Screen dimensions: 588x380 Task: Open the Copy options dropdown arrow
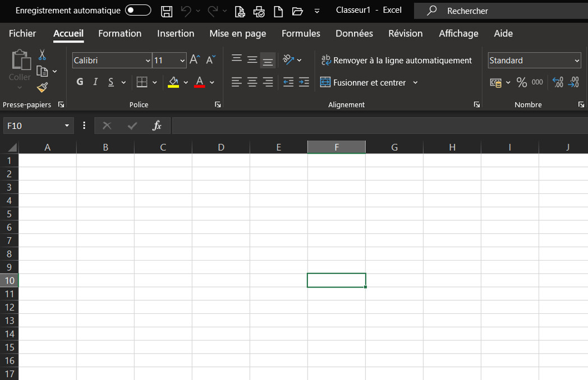(x=55, y=71)
